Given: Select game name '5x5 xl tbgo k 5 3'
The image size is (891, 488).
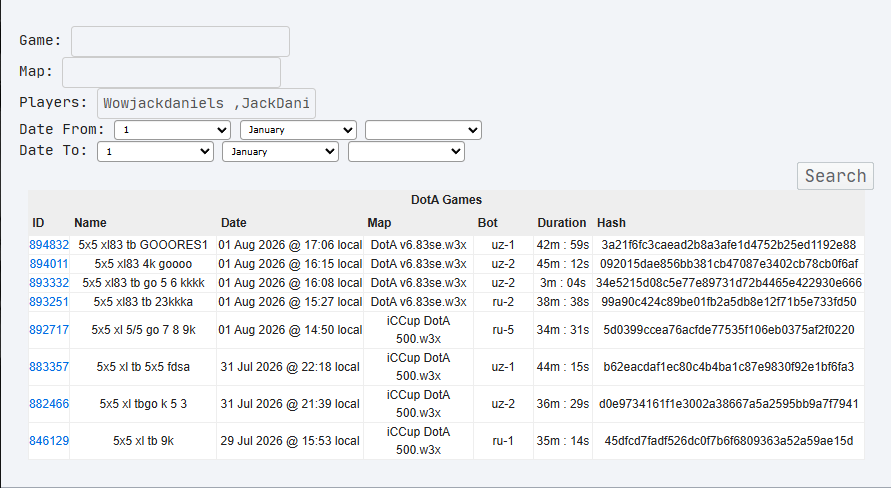Looking at the screenshot, I should point(143,404).
